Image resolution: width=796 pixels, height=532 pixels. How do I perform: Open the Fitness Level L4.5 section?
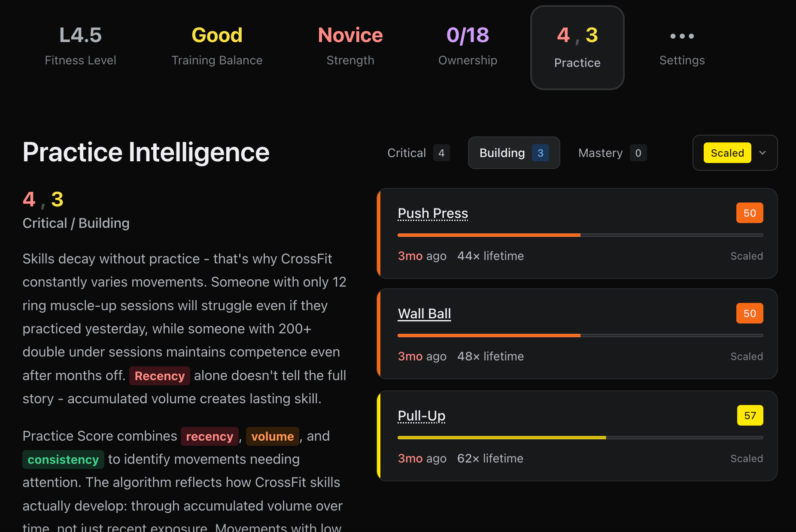pos(80,46)
